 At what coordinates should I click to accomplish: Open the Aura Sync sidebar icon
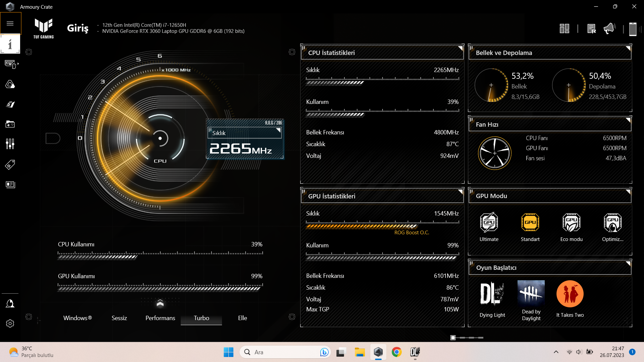(x=10, y=84)
